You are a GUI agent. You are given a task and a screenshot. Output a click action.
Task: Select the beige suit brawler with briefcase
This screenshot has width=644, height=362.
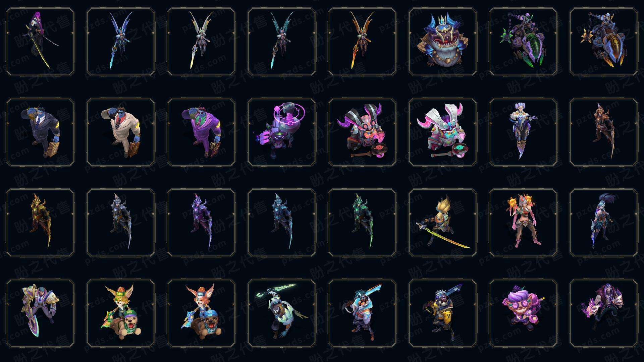(x=121, y=132)
